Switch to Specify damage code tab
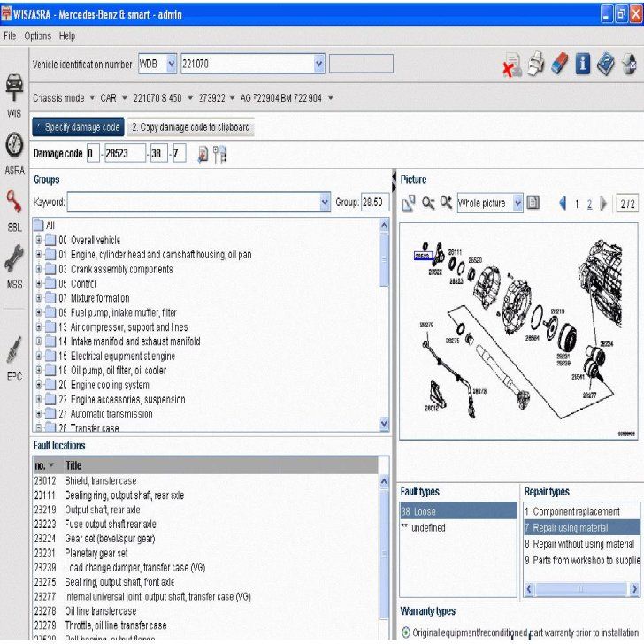The width and height of the screenshot is (644, 644). click(78, 126)
